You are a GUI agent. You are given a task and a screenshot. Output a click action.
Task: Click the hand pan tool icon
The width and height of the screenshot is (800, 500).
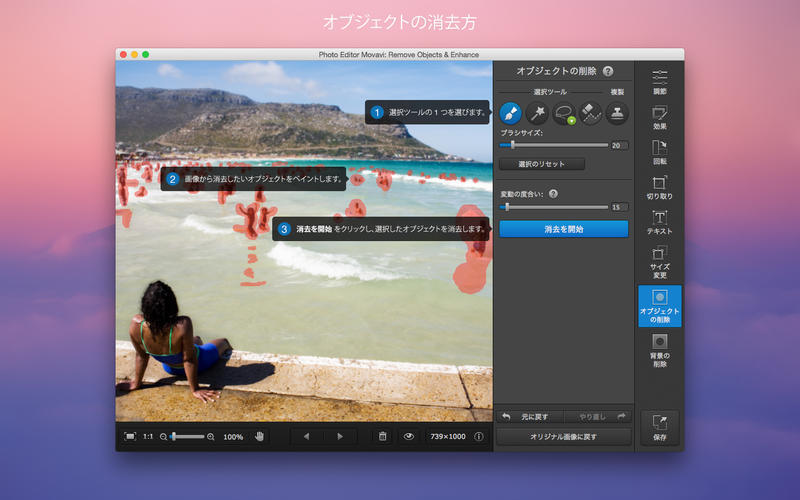[x=260, y=437]
